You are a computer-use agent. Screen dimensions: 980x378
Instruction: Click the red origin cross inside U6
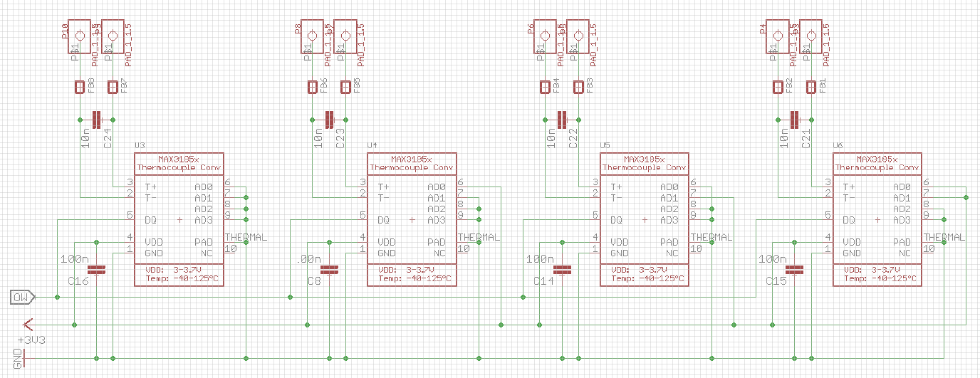[877, 220]
